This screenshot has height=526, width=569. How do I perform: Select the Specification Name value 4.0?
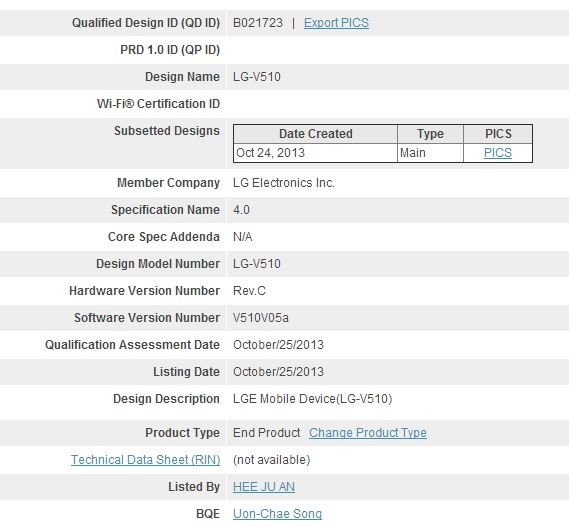point(241,210)
